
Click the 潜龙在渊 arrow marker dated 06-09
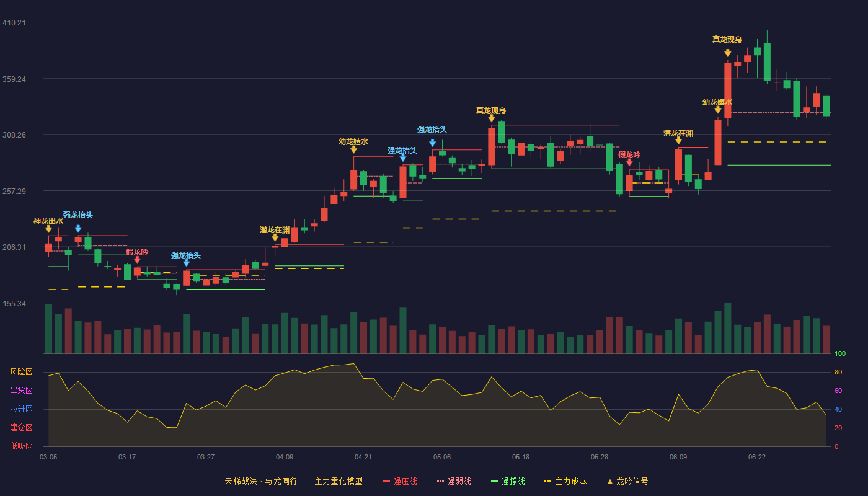click(x=678, y=141)
